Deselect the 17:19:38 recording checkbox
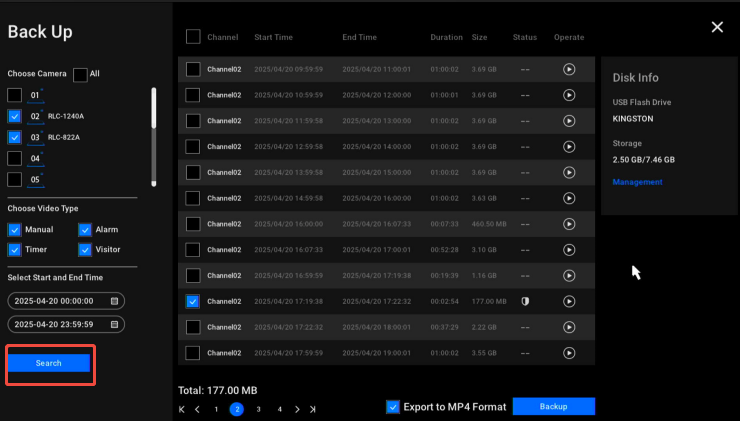740x421 pixels. [x=193, y=302]
